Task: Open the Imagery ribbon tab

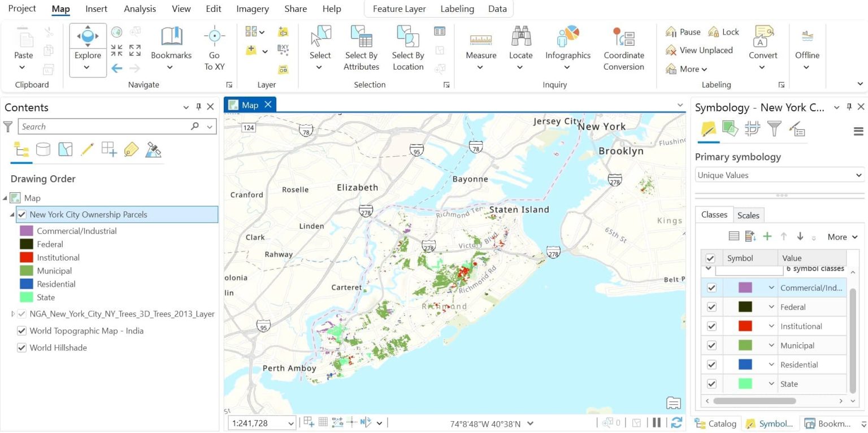Action: [x=252, y=8]
